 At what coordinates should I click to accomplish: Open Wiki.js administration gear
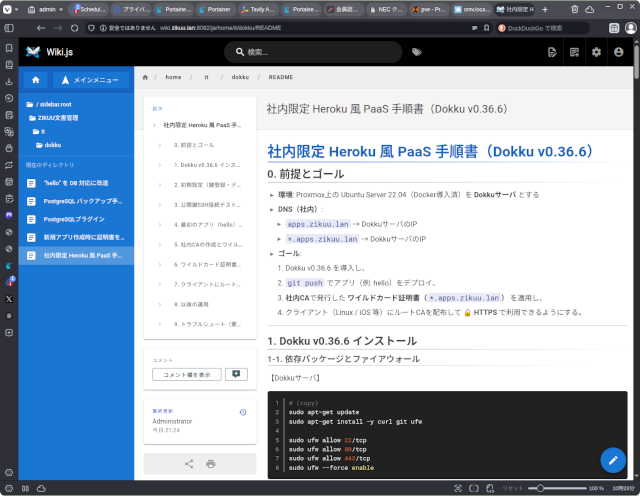[596, 52]
